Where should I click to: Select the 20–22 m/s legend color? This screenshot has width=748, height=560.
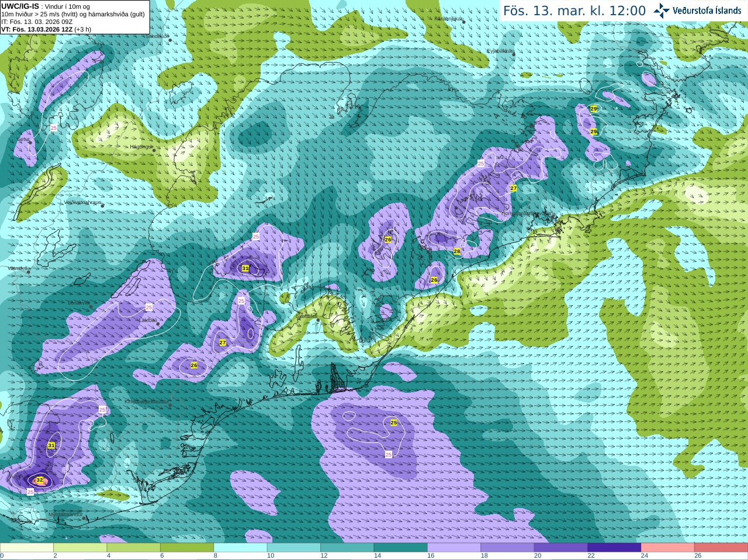[561, 548]
